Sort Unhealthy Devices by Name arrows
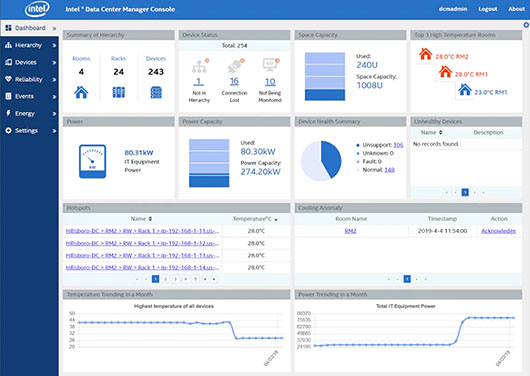 [x=440, y=133]
